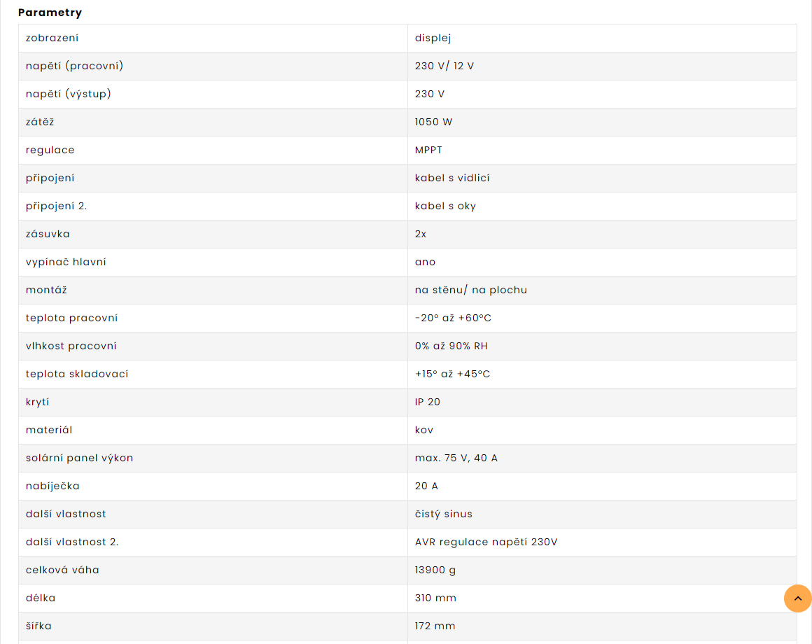Select the 'čistý sinus' property value
The height and width of the screenshot is (644, 812).
[x=443, y=514]
